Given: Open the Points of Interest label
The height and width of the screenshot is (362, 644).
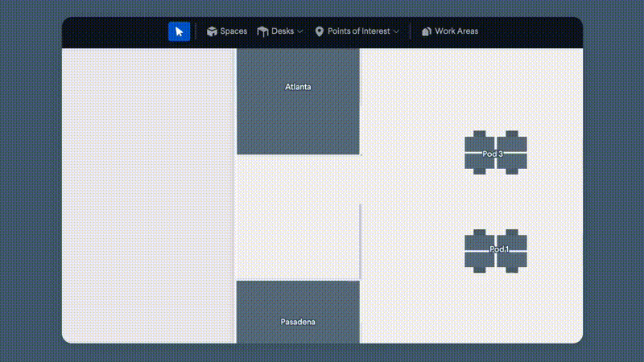Looking at the screenshot, I should tap(358, 31).
